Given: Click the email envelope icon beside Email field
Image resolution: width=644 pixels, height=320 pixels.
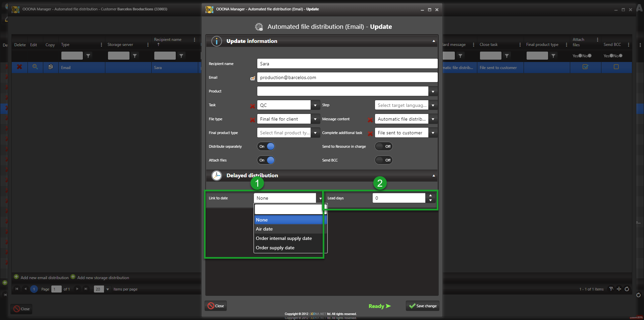Looking at the screenshot, I should [x=253, y=78].
